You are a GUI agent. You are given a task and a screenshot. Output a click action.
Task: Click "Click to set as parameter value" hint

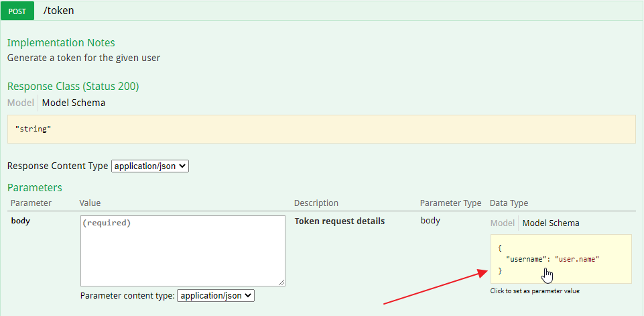pyautogui.click(x=535, y=291)
